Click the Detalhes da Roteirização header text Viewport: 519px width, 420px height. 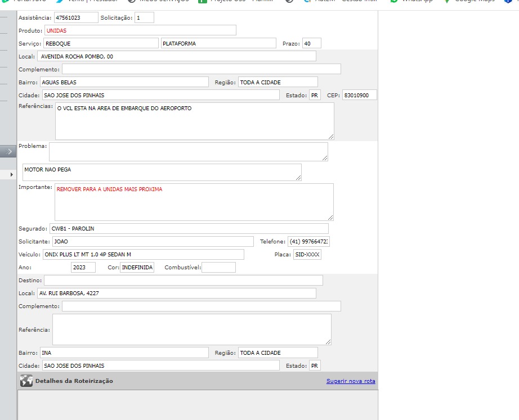pos(74,381)
